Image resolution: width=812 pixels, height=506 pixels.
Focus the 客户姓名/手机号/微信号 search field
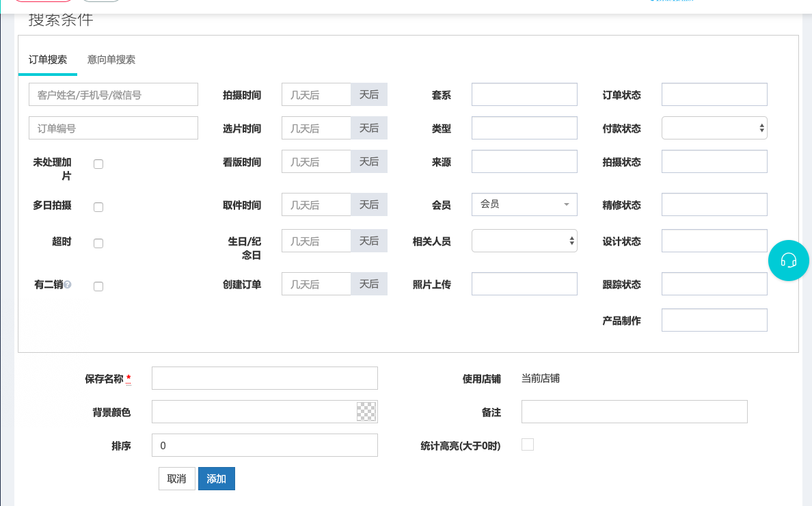(113, 95)
